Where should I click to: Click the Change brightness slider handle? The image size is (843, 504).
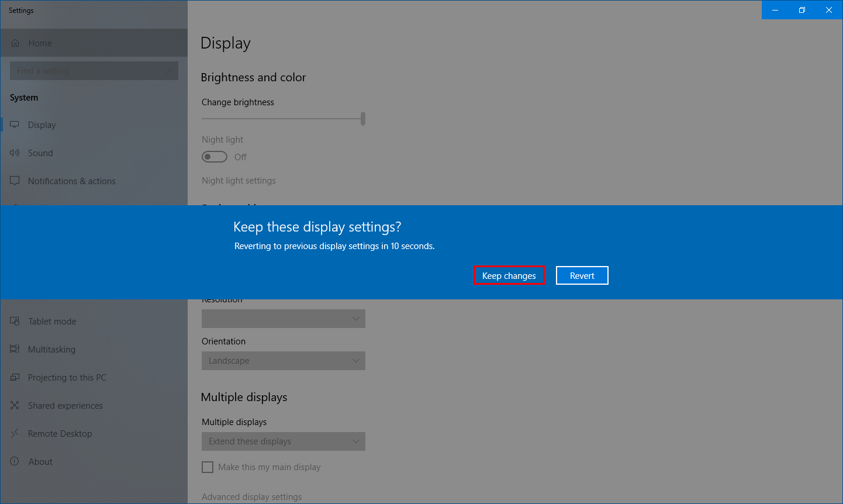tap(363, 119)
